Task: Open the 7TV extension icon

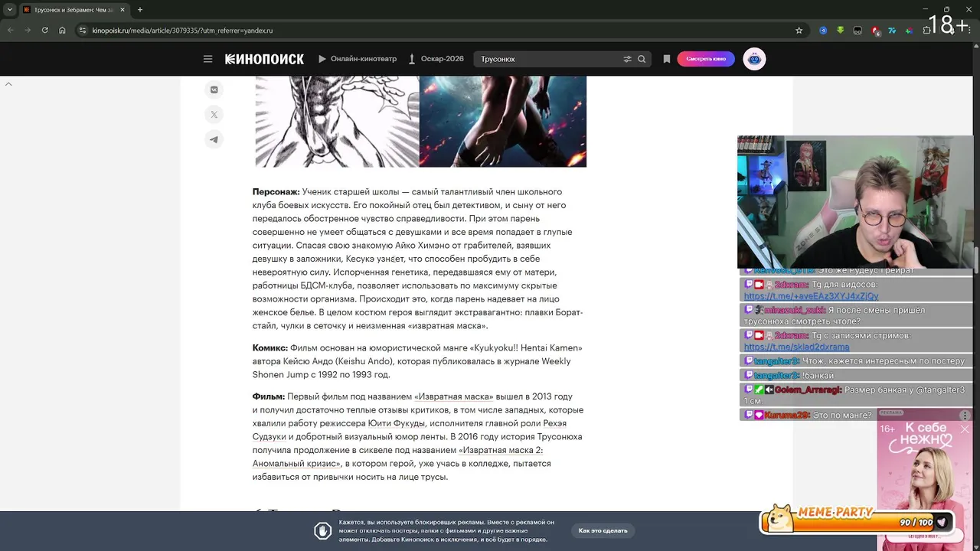Action: click(892, 31)
